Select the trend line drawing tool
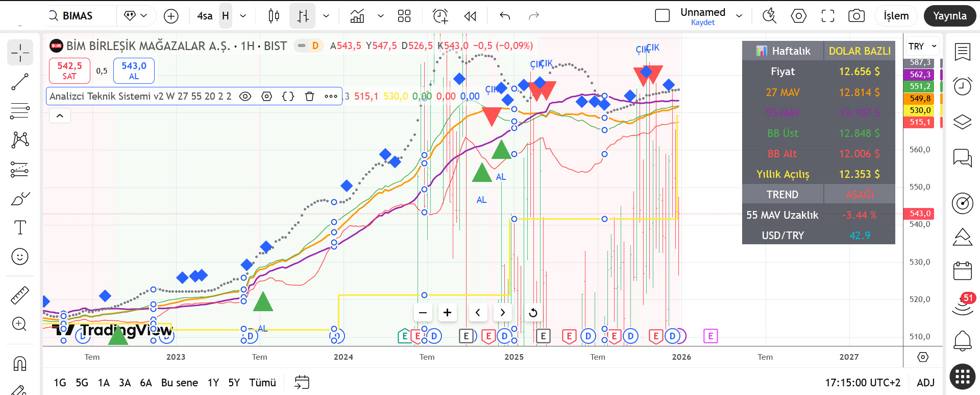The image size is (980, 395). coord(20,82)
